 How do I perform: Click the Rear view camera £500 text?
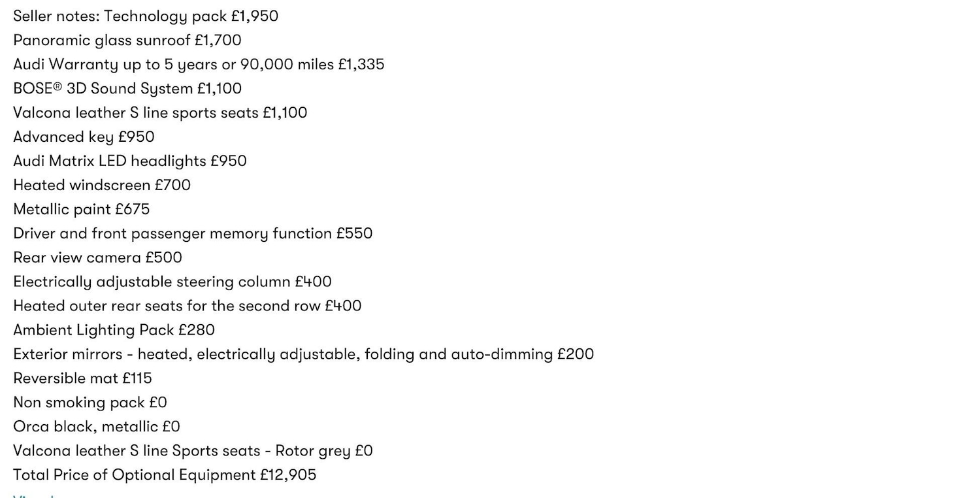point(97,258)
